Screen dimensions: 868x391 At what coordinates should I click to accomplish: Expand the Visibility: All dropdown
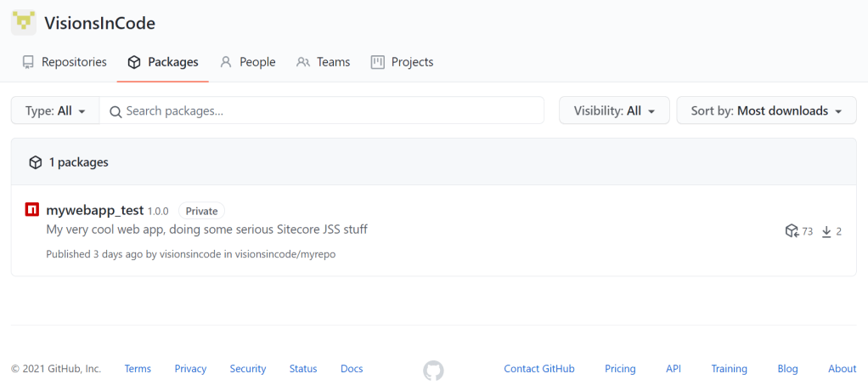[x=614, y=110]
